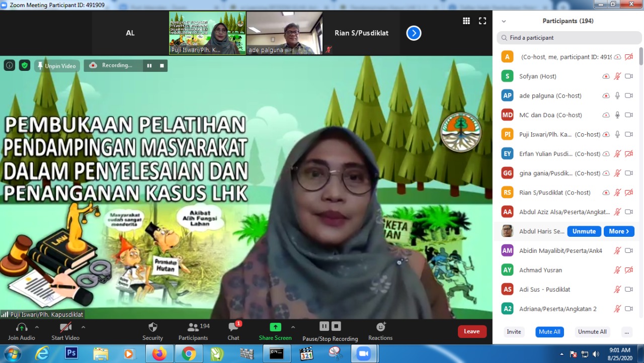The height and width of the screenshot is (363, 644).
Task: Start video with the camera button
Action: pyautogui.click(x=65, y=327)
